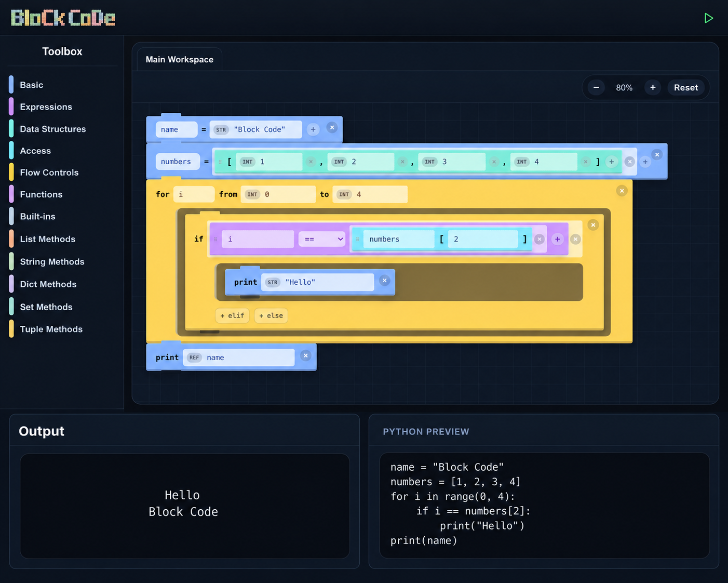Open the Expressions toolbox category
This screenshot has height=583, width=728.
click(46, 107)
